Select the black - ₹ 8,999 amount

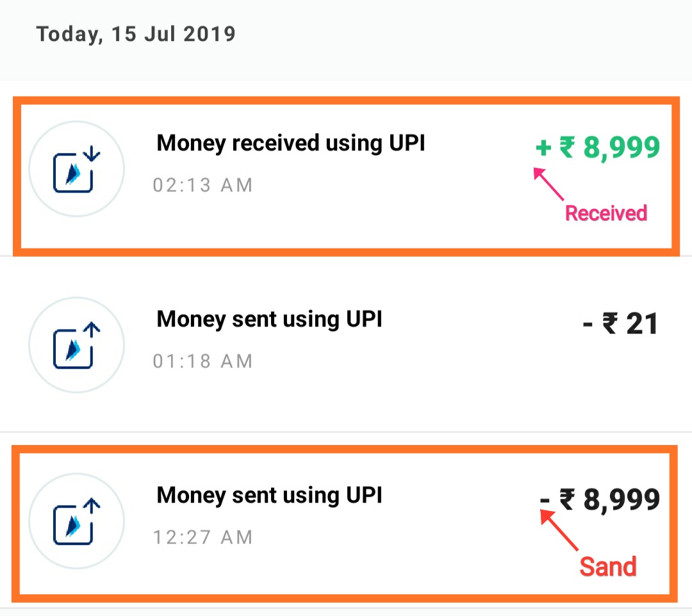pyautogui.click(x=600, y=500)
